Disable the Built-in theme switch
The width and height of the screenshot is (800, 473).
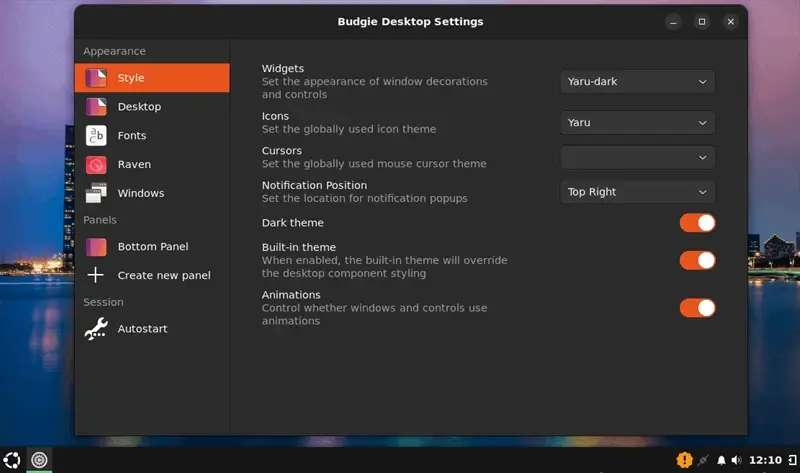point(697,260)
